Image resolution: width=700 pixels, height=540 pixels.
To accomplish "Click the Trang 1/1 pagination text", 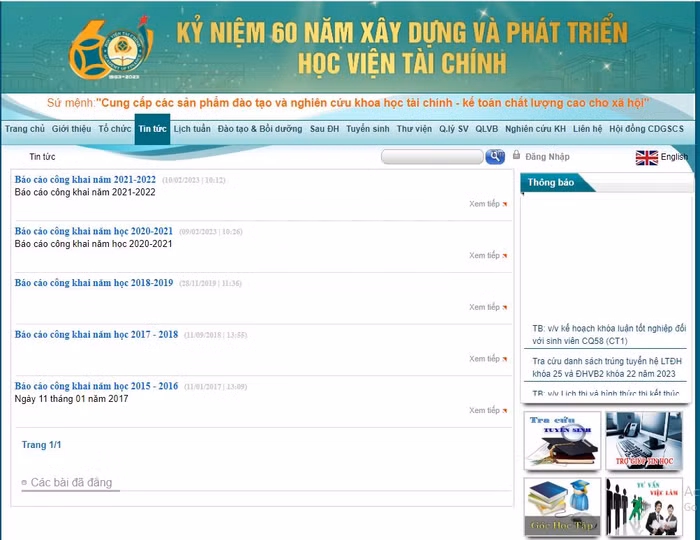I will tap(42, 445).
